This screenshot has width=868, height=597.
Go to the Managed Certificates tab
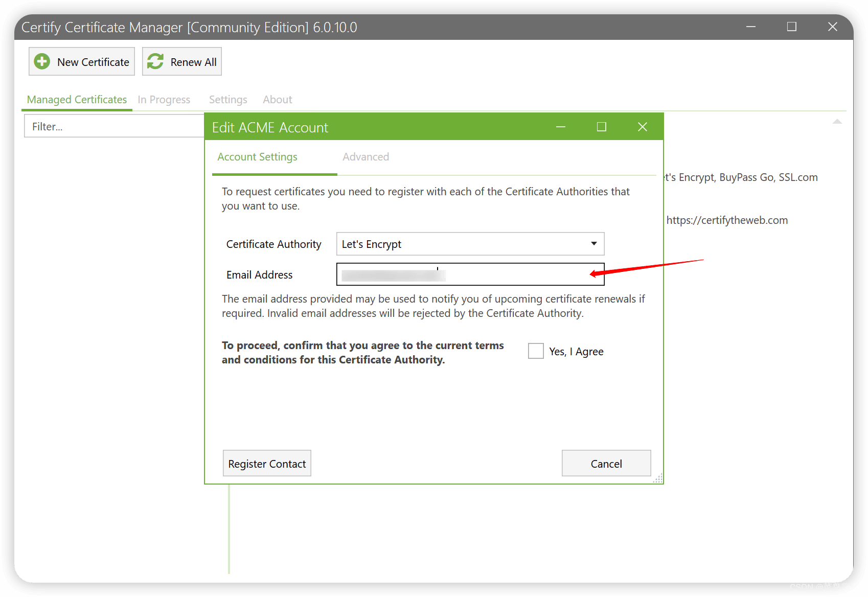click(77, 100)
